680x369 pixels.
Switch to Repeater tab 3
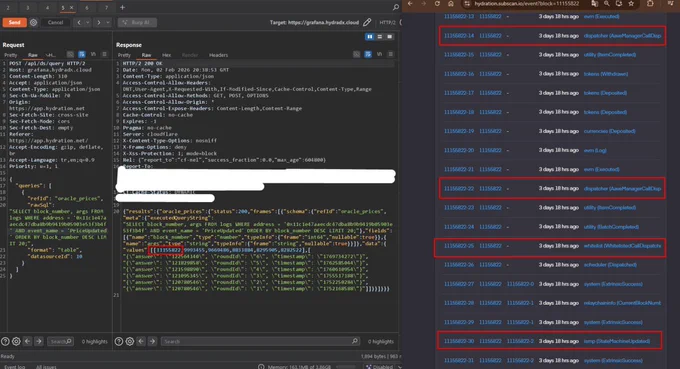tap(27, 8)
